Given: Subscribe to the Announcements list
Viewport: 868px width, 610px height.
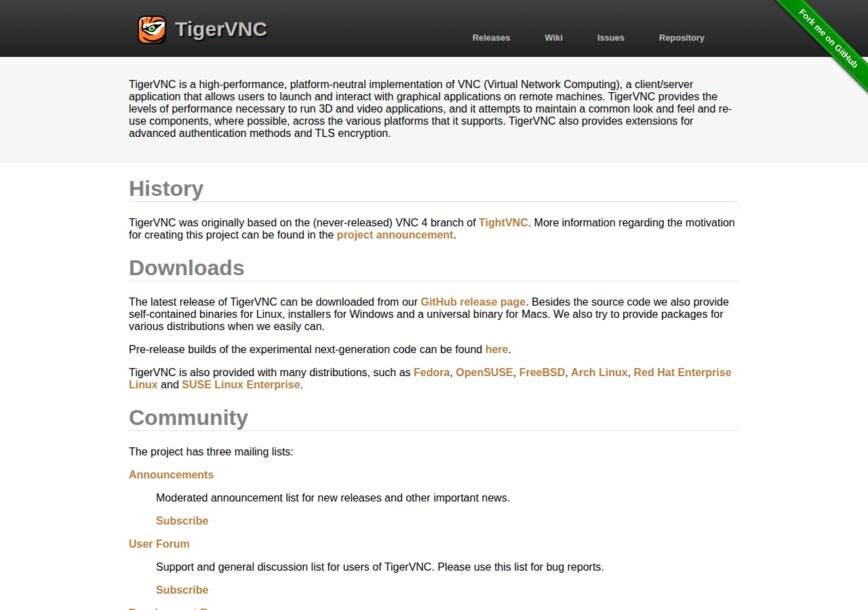Looking at the screenshot, I should pos(182,521).
